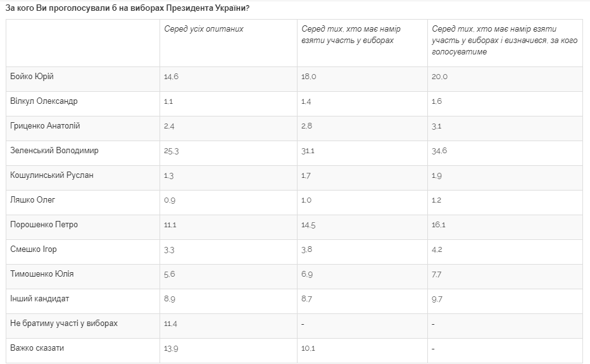Click the 'Тимошенко Юлія' candidate name
The width and height of the screenshot is (590, 364).
tap(42, 274)
